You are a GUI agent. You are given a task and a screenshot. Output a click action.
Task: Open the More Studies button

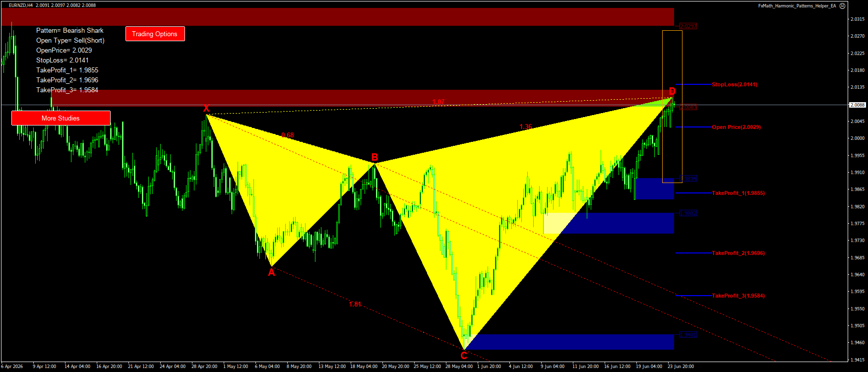click(61, 118)
